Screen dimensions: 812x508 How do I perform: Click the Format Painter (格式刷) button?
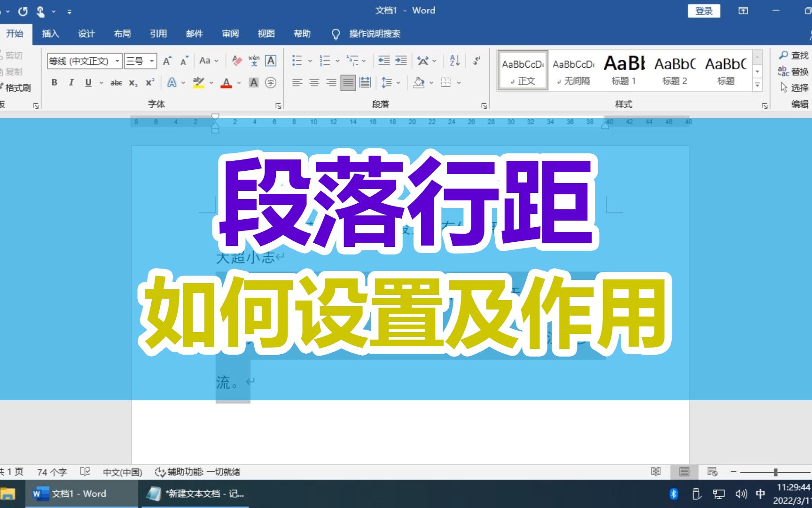pyautogui.click(x=16, y=87)
